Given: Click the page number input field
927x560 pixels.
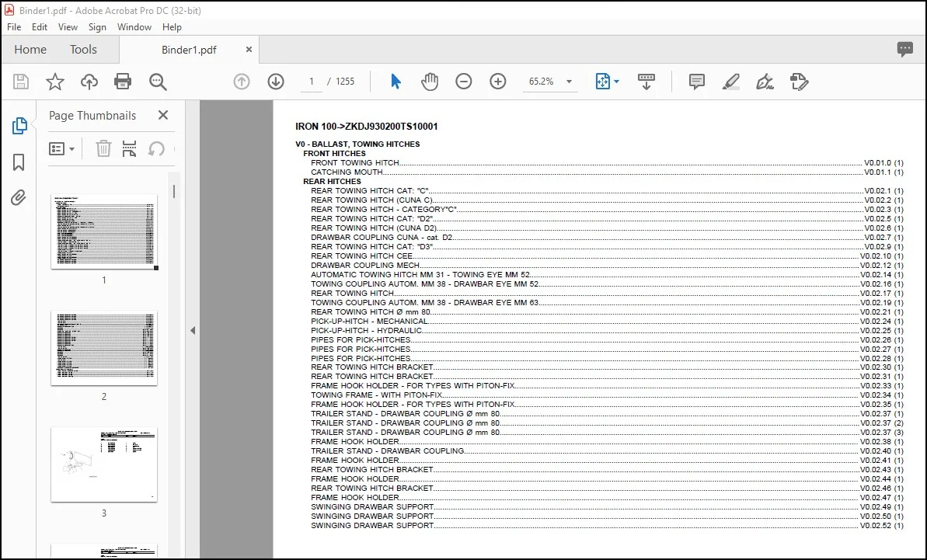Looking at the screenshot, I should (312, 82).
